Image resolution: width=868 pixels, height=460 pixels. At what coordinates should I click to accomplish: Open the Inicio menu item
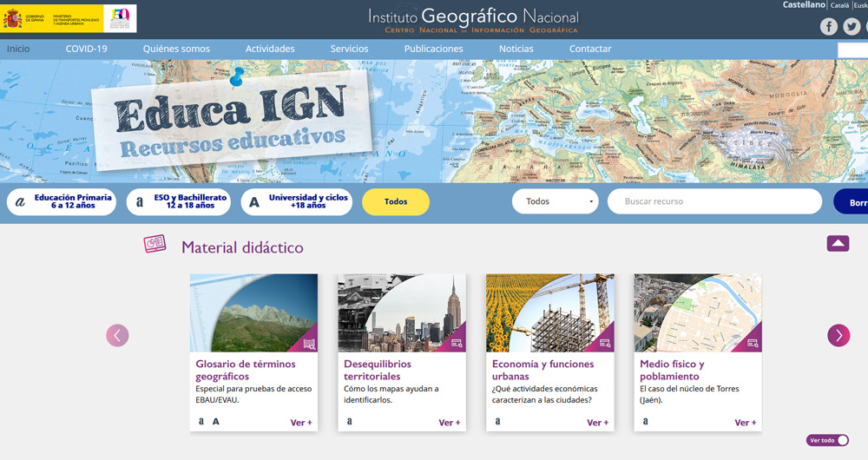18,49
